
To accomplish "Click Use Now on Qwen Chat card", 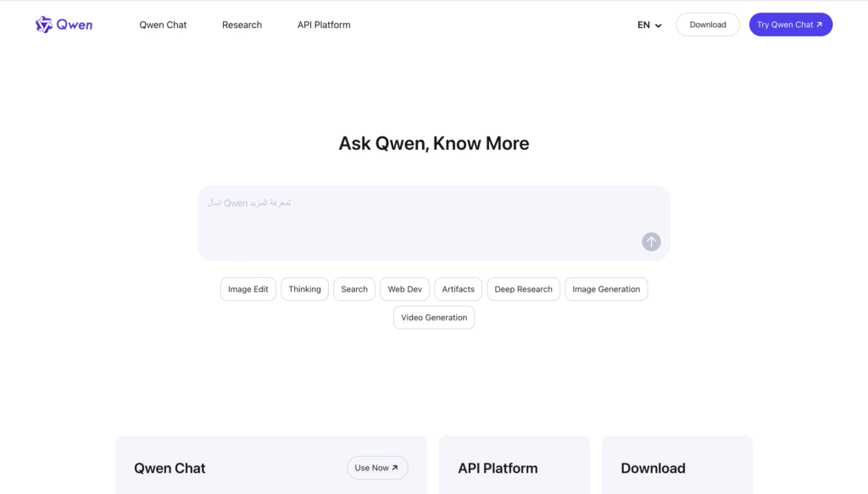I will click(377, 468).
